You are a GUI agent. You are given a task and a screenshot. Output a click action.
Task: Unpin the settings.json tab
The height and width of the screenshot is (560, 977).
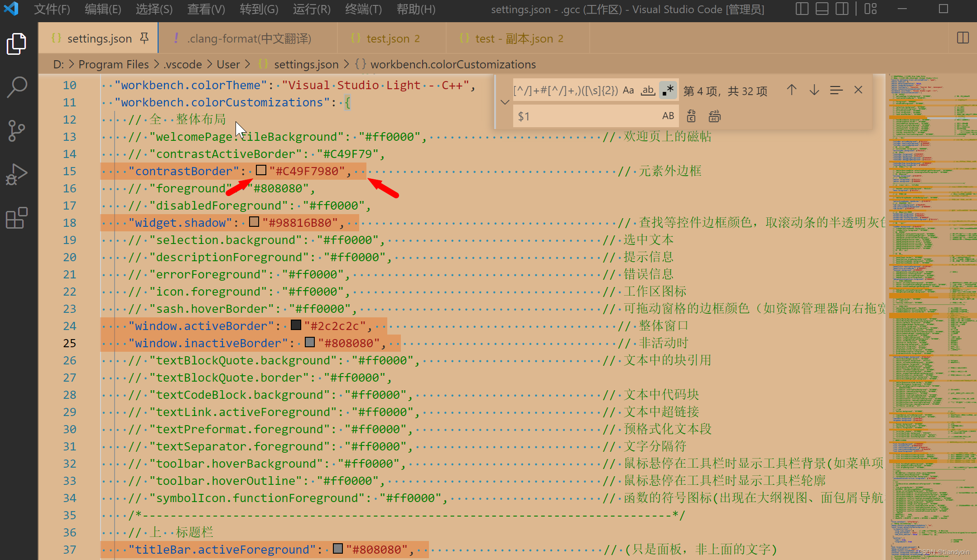tap(144, 38)
